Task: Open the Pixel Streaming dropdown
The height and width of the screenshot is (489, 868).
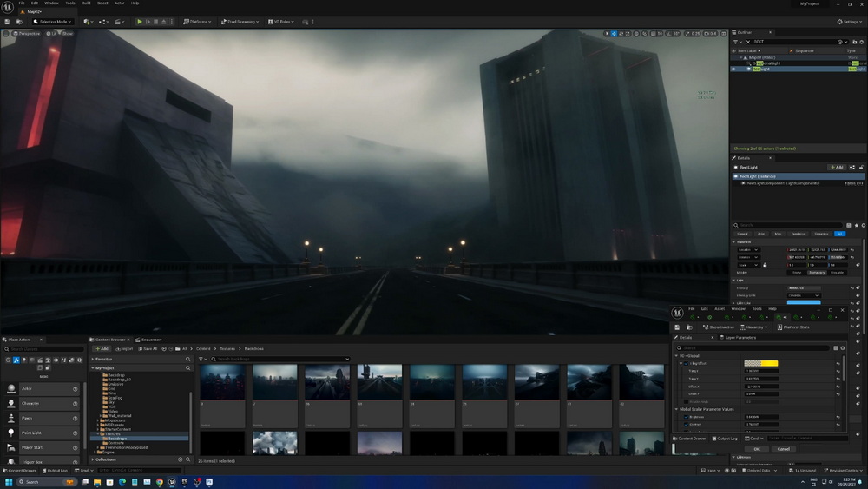Action: (x=240, y=22)
